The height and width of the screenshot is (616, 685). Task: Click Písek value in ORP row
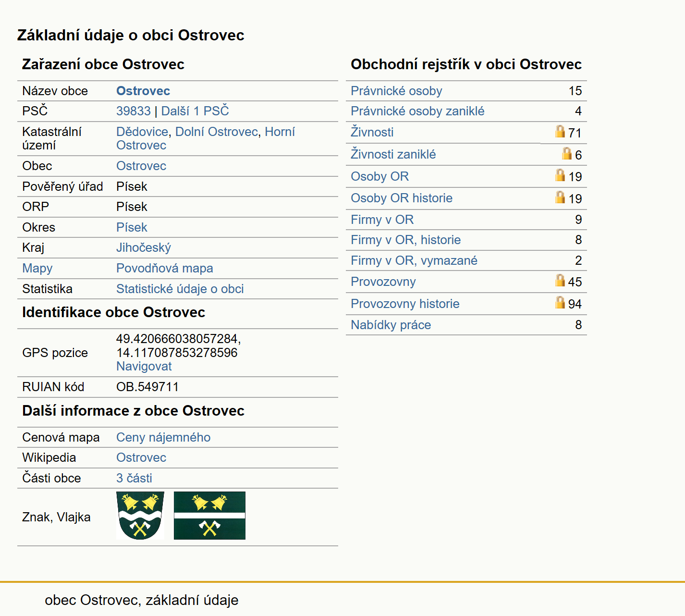pyautogui.click(x=132, y=207)
